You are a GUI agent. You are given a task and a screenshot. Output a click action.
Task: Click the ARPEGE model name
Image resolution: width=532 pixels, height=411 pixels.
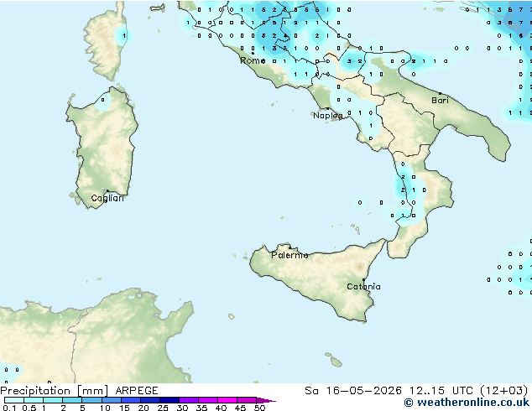137,391
